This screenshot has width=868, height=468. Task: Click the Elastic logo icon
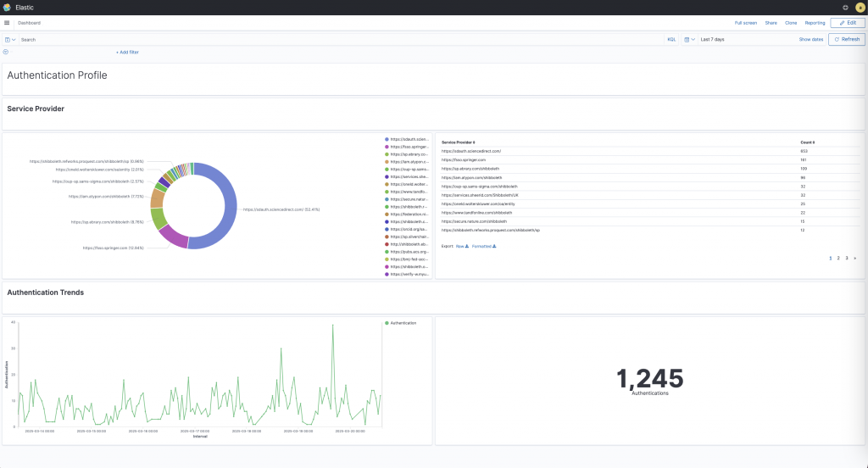(7, 7)
